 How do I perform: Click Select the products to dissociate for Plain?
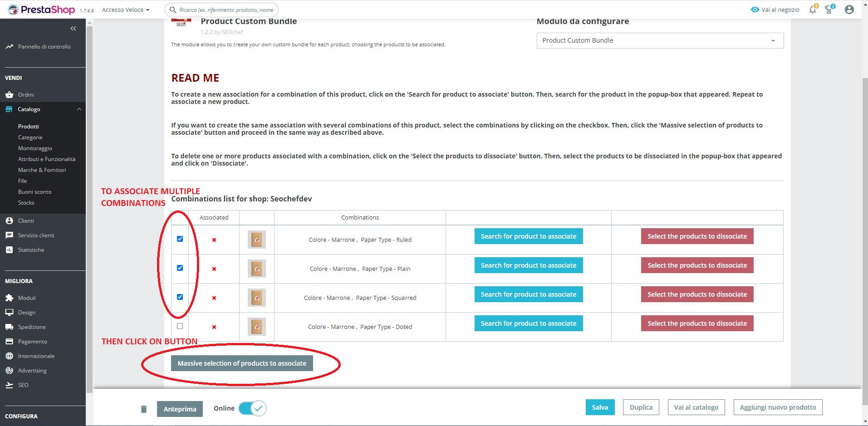[697, 265]
